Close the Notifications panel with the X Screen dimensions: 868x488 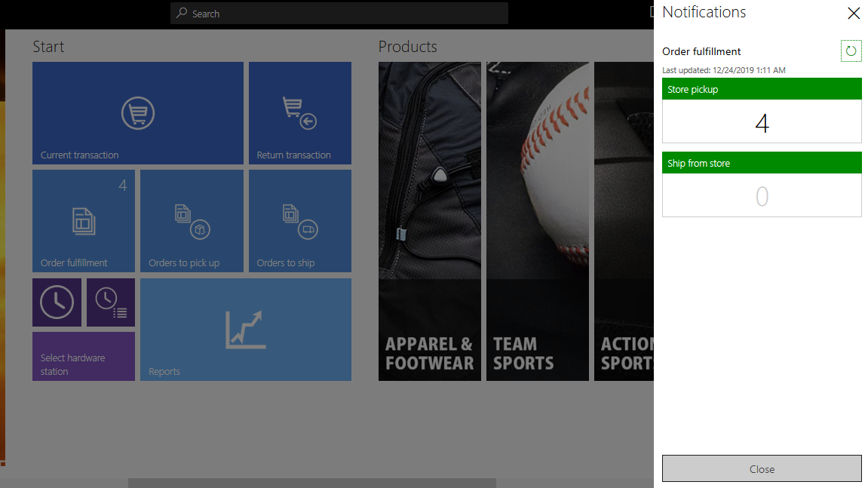[854, 14]
